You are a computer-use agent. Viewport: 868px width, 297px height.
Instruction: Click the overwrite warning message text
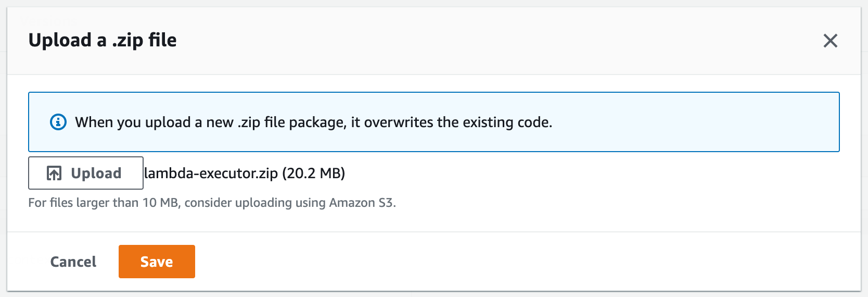pyautogui.click(x=313, y=122)
